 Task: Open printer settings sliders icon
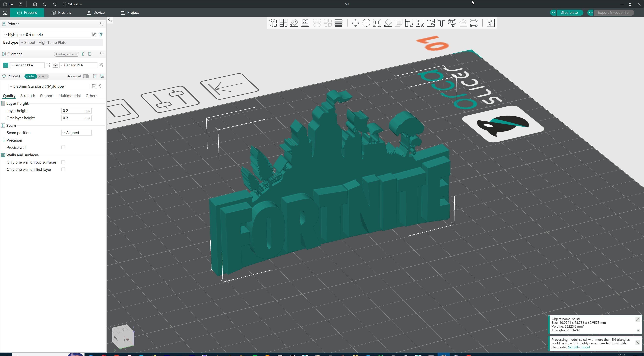tap(101, 24)
